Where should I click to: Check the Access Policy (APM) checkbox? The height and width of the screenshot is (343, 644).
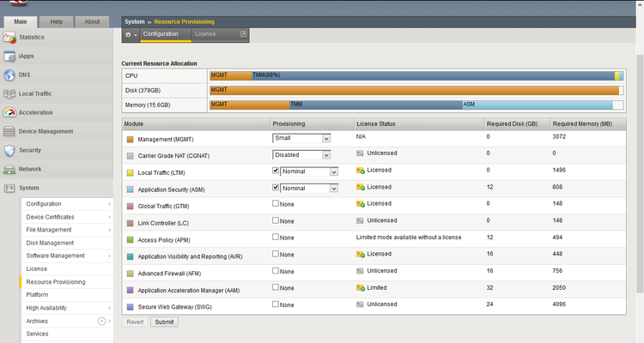276,237
